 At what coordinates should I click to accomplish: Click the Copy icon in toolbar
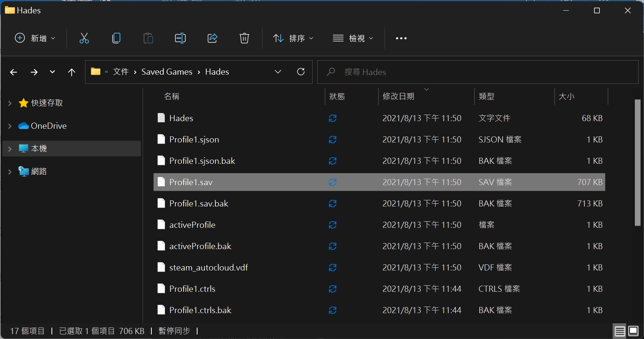(116, 38)
